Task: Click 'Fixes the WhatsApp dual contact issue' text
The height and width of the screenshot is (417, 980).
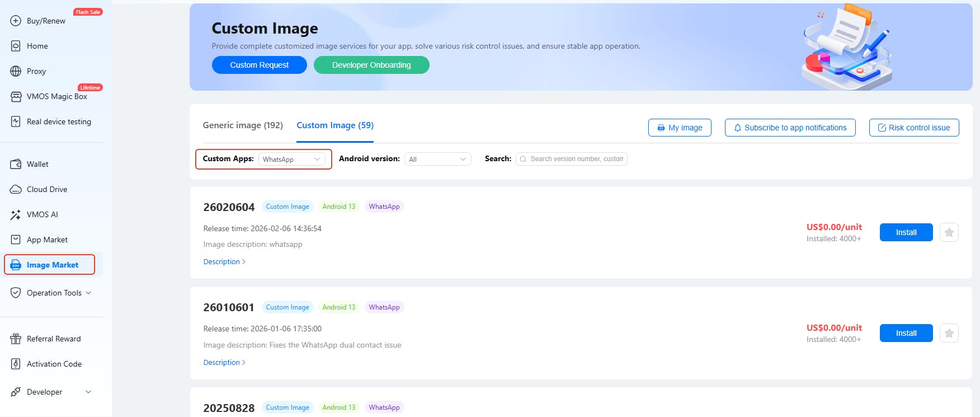Action: (336, 345)
